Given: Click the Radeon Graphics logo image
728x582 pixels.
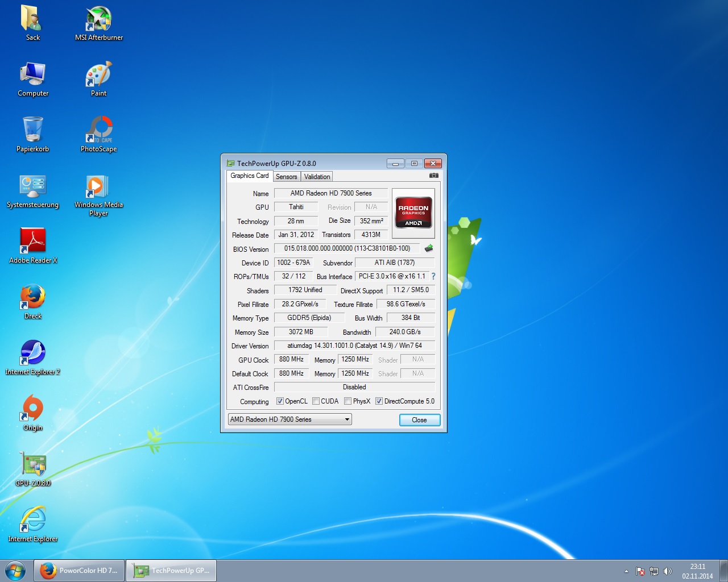Looking at the screenshot, I should [x=413, y=213].
